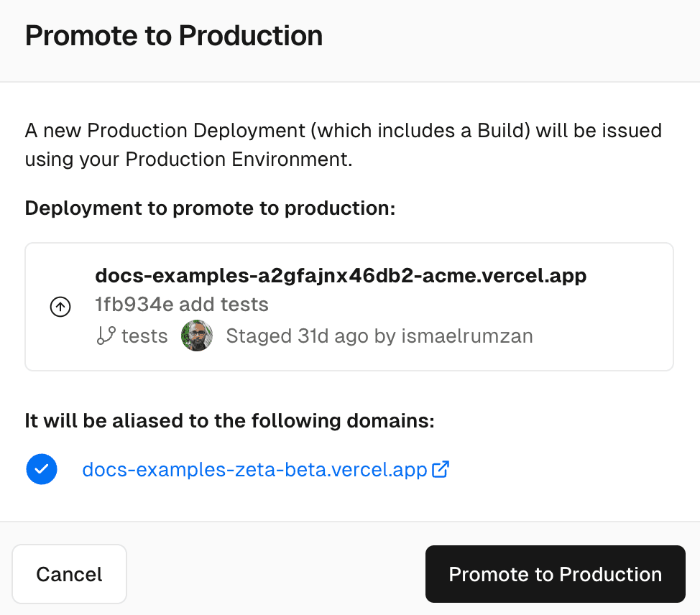Screen dimensions: 700x615
Task: Toggle the alias checkmark for docs-examples-zeta-beta
Action: (x=41, y=468)
